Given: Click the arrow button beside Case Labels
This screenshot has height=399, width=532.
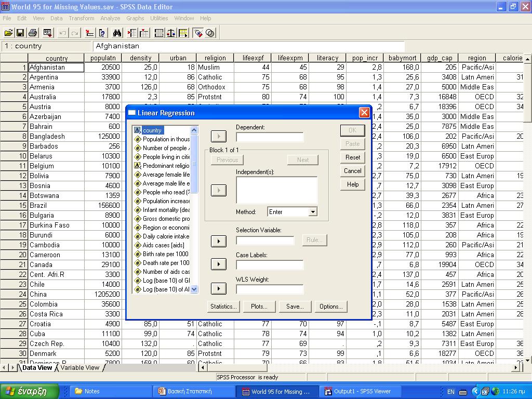Looking at the screenshot, I should pos(219,264).
